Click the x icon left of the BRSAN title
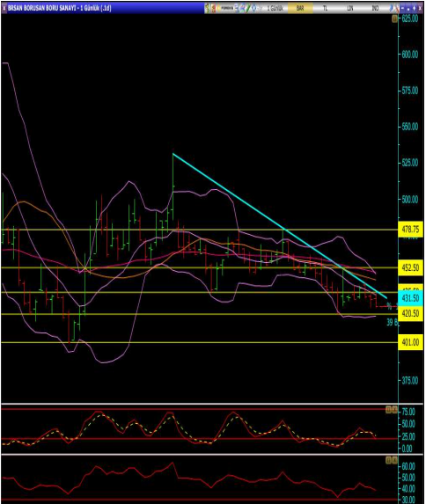Image resolution: width=426 pixels, height=504 pixels. pos(4,8)
